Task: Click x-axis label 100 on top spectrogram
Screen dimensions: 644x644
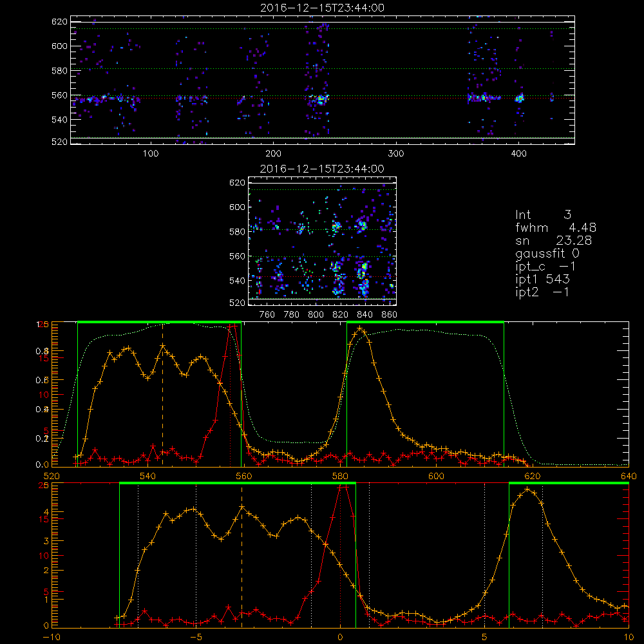Action: [151, 154]
